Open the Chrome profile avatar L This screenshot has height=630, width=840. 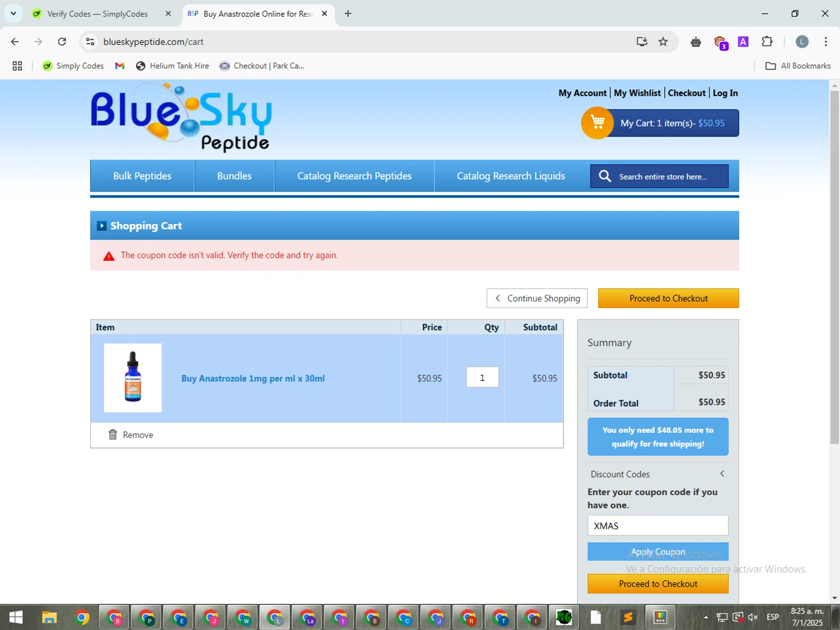click(x=802, y=41)
